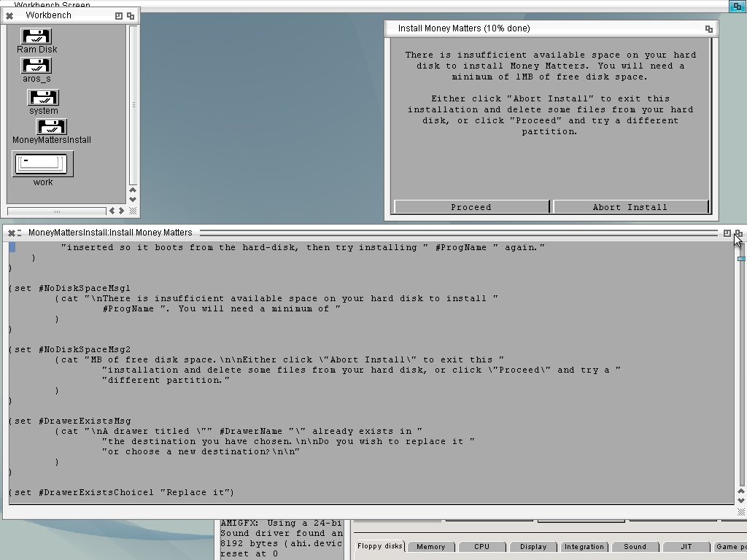This screenshot has width=747, height=560.
Task: Switch to the Display tab
Action: (533, 547)
